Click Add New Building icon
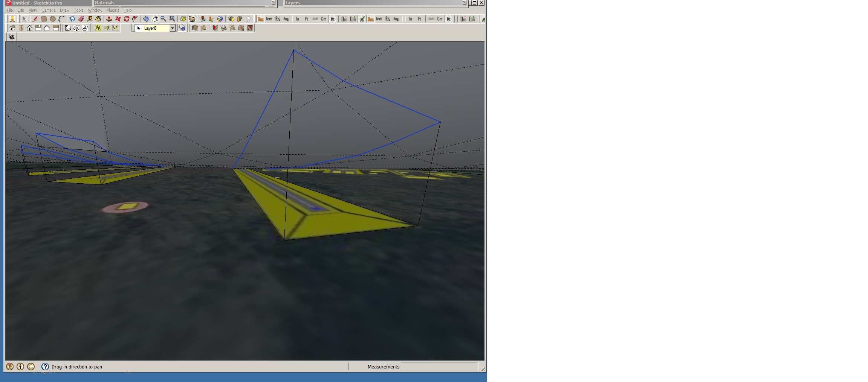The image size is (868, 382). [203, 19]
